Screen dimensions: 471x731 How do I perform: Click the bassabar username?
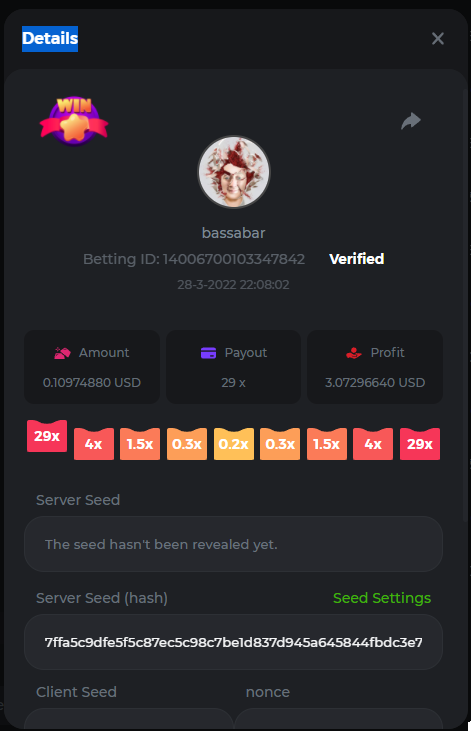(234, 233)
